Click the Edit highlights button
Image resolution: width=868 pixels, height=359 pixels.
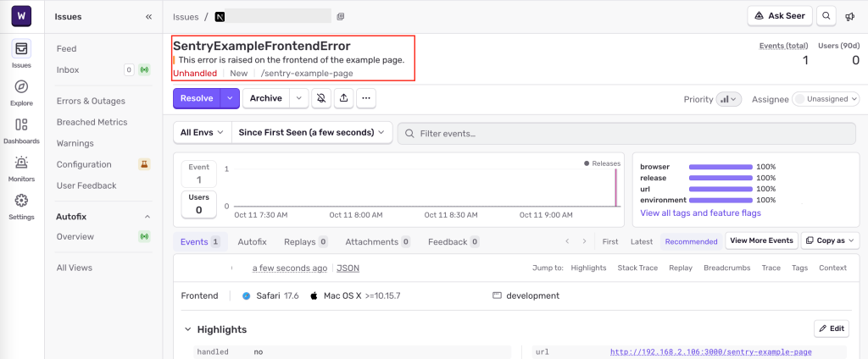(831, 329)
